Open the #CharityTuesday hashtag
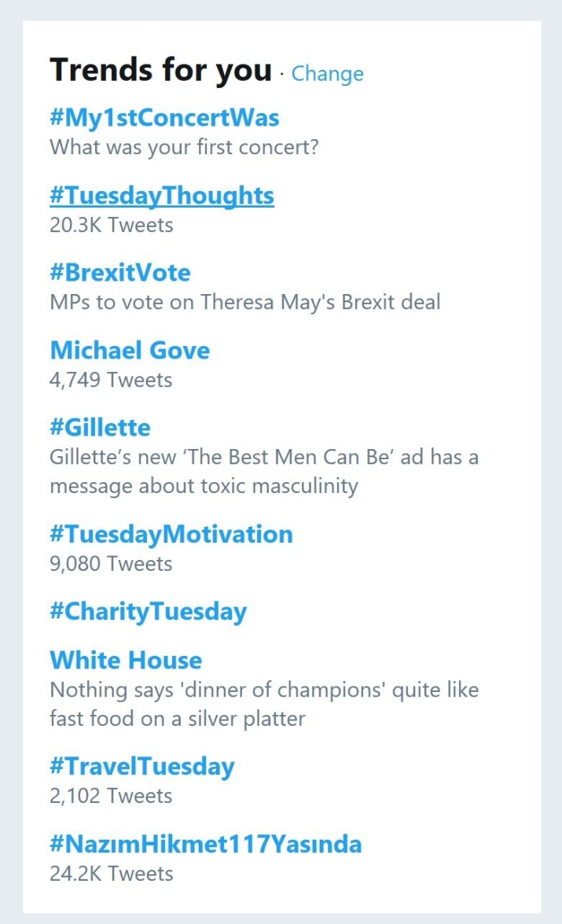 149,612
